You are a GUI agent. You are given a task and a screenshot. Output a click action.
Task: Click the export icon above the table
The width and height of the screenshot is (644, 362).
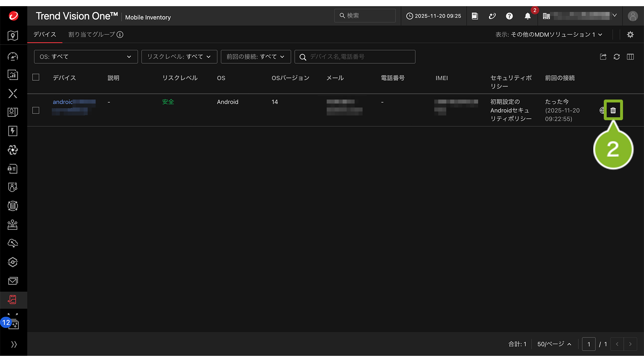603,57
